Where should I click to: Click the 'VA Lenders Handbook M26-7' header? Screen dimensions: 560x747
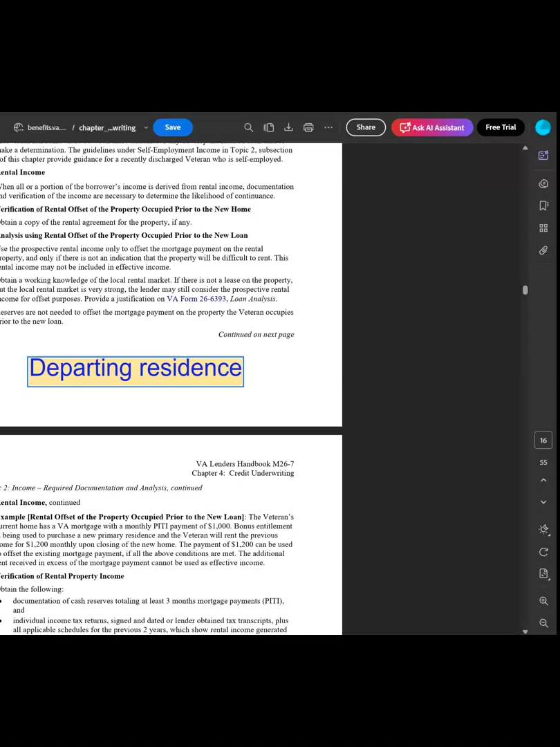coord(245,463)
